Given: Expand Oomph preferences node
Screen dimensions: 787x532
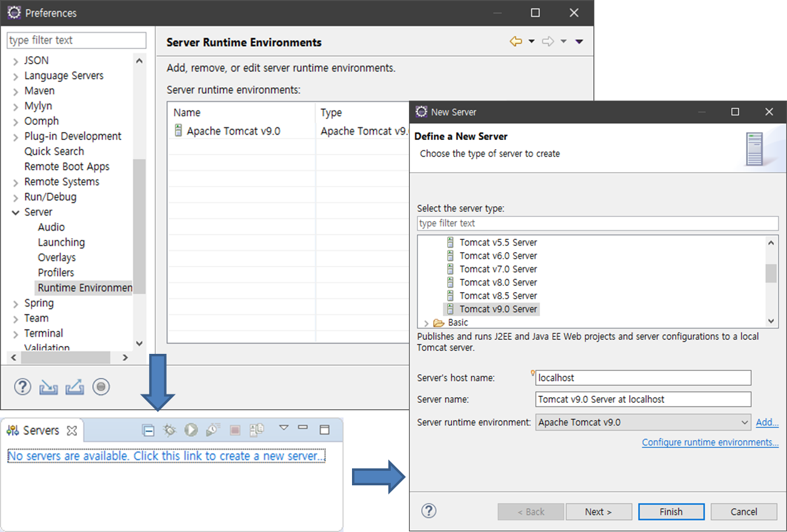Looking at the screenshot, I should (16, 122).
